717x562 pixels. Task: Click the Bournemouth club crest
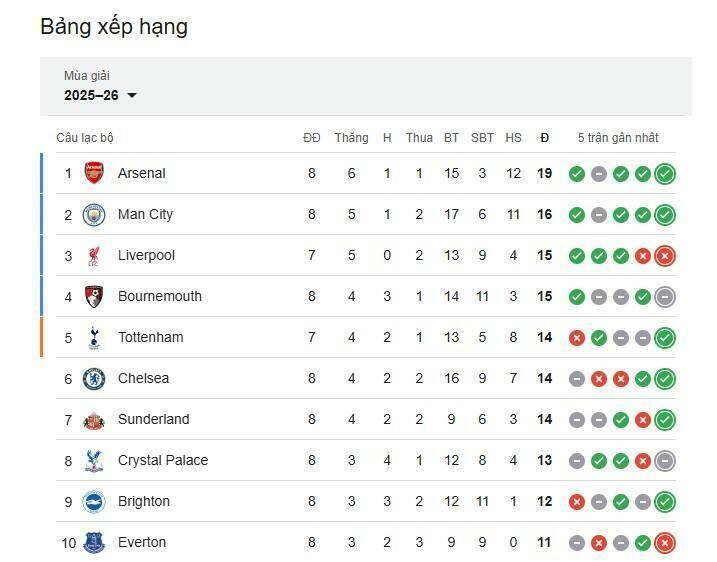click(x=94, y=296)
